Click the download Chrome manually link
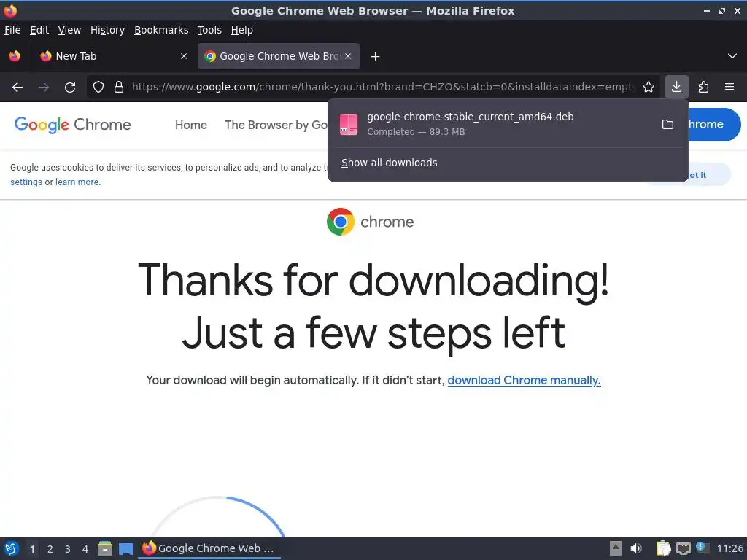The height and width of the screenshot is (560, 747). point(524,381)
